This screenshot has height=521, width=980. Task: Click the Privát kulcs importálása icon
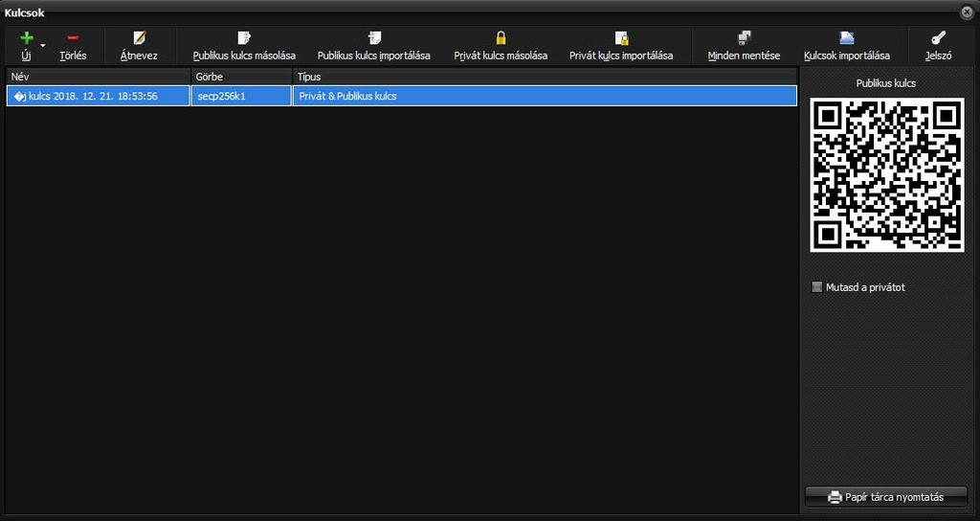[621, 38]
